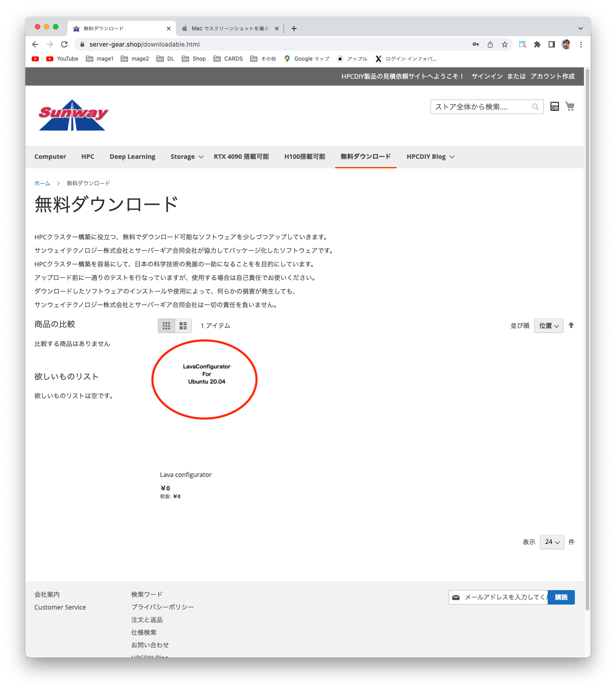Open the 仕様検索 footer link
The image size is (616, 691).
click(144, 633)
